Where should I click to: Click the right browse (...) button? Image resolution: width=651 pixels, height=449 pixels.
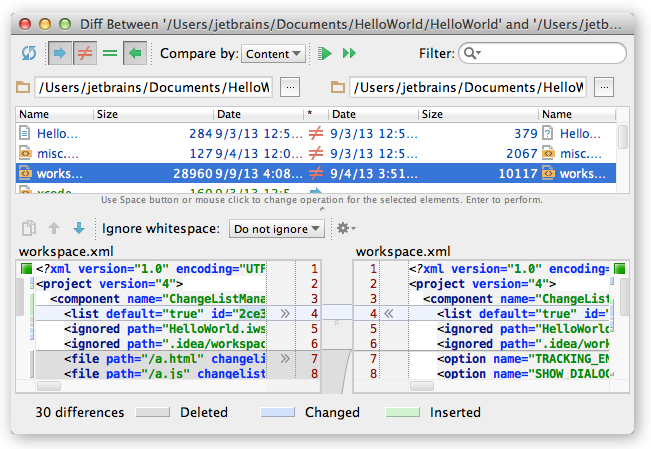[604, 87]
